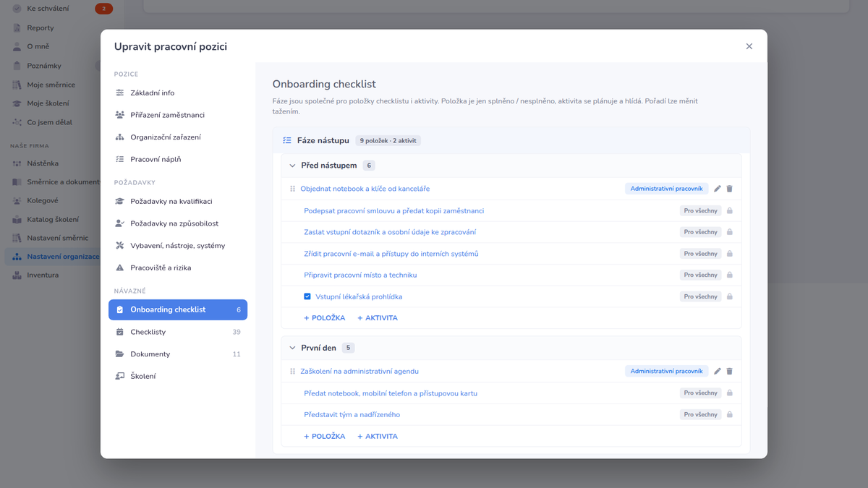Open Zřídit pracovní e-mail a přístupy link
The height and width of the screenshot is (488, 868).
pos(391,254)
